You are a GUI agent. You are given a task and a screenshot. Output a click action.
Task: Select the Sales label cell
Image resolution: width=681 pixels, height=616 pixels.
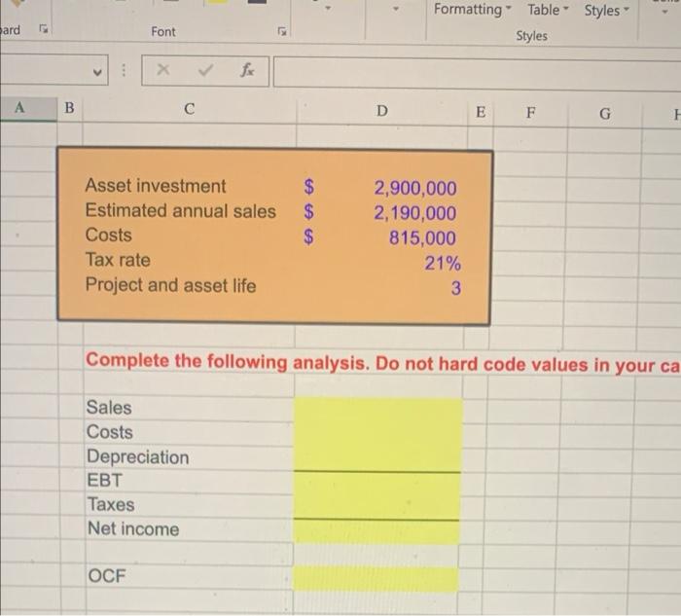pos(109,408)
